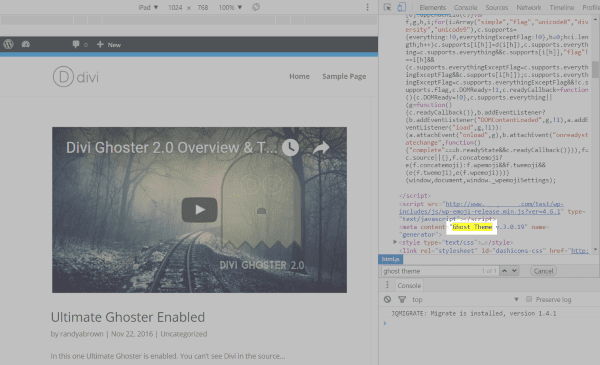Screen dimensions: 600x365
Task: Click the html.js breadcrumb item
Action: (x=390, y=259)
